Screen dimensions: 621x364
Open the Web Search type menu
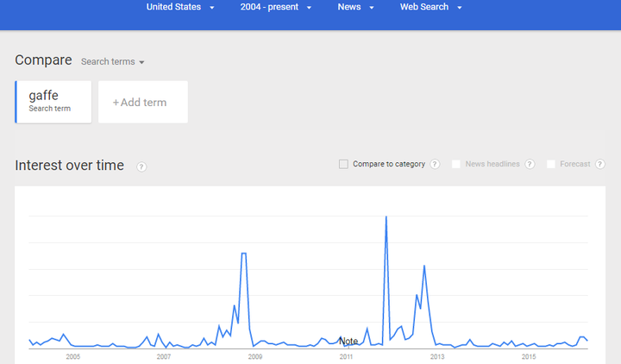(430, 7)
